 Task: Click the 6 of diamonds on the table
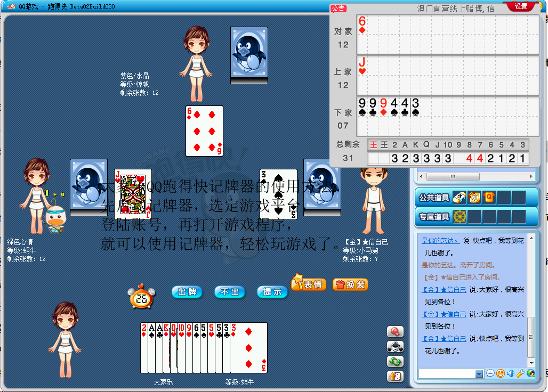point(204,131)
